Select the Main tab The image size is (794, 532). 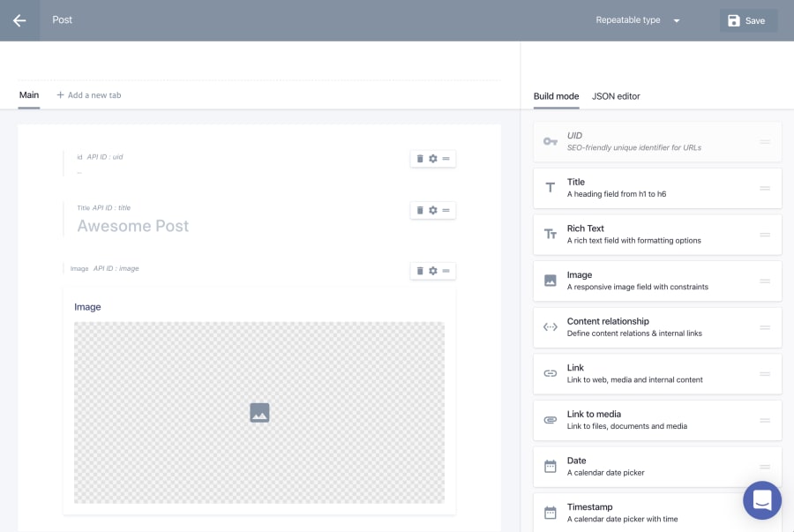pos(29,94)
